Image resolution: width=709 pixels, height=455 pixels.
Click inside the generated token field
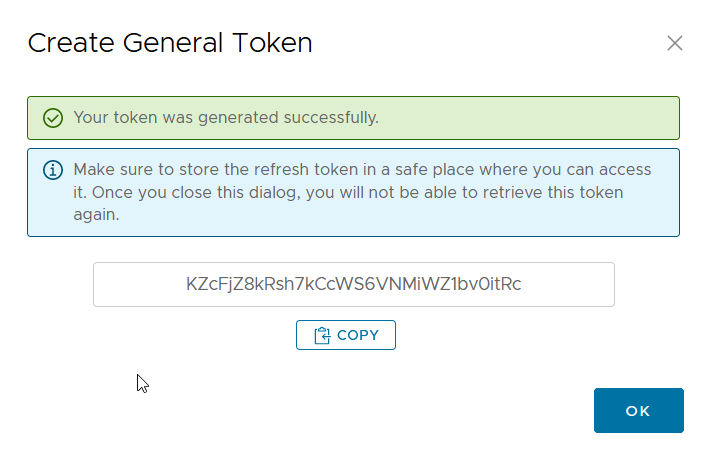[x=353, y=285]
